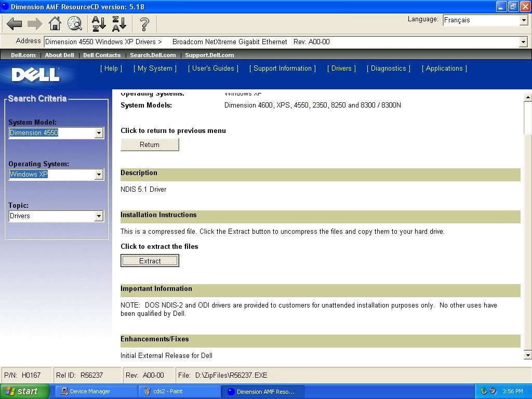Open the Operating System dropdown
This screenshot has width=532, height=399.
point(56,175)
